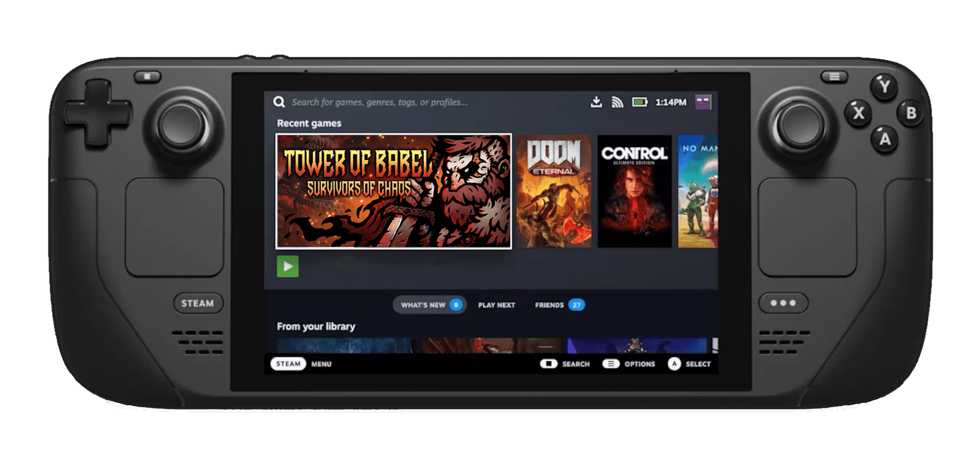980x466 pixels.
Task: Open the DOOM Eternal game cover
Action: click(x=554, y=191)
